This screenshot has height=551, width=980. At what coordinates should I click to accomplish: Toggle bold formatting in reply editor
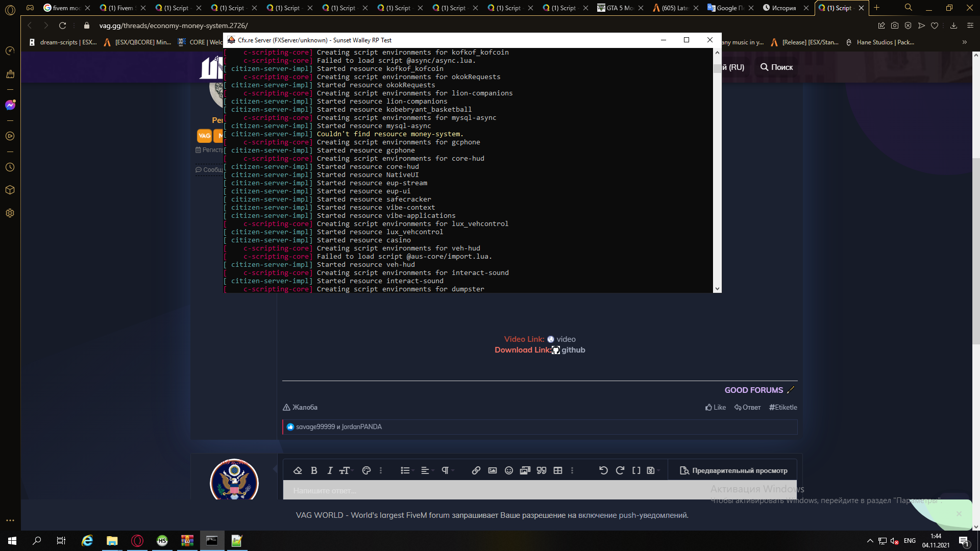tap(314, 470)
